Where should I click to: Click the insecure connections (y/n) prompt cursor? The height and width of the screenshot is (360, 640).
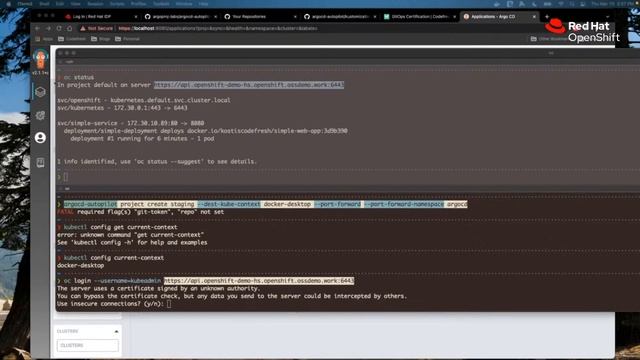pos(169,304)
